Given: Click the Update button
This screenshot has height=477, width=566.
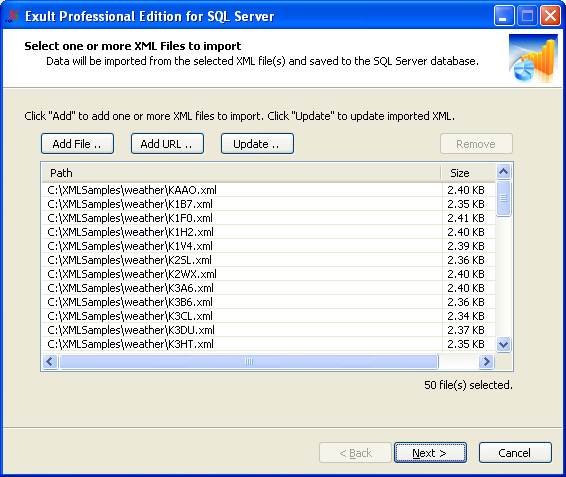Looking at the screenshot, I should click(x=257, y=144).
